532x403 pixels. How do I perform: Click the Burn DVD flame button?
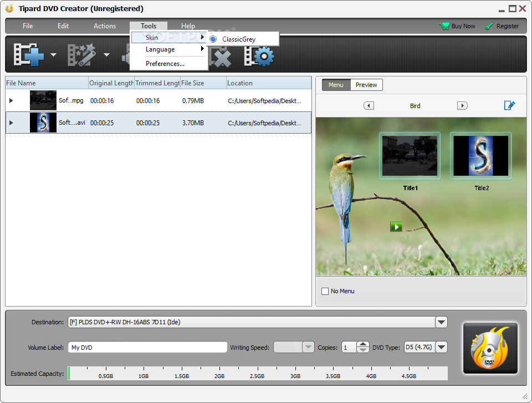[x=490, y=348]
